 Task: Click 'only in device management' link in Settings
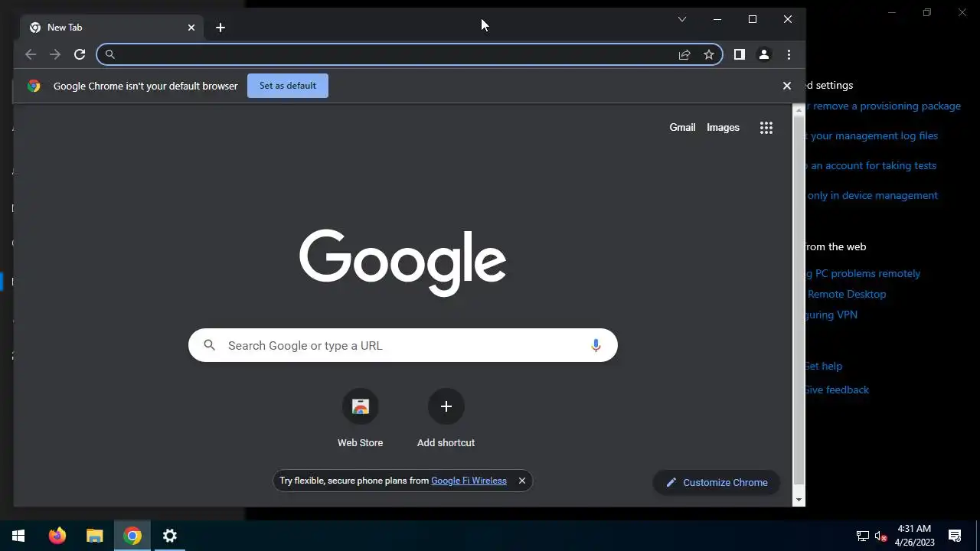tap(872, 195)
